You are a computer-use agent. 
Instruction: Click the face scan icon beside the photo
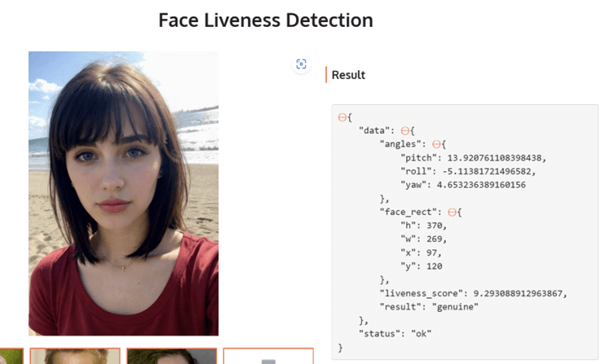pyautogui.click(x=301, y=64)
